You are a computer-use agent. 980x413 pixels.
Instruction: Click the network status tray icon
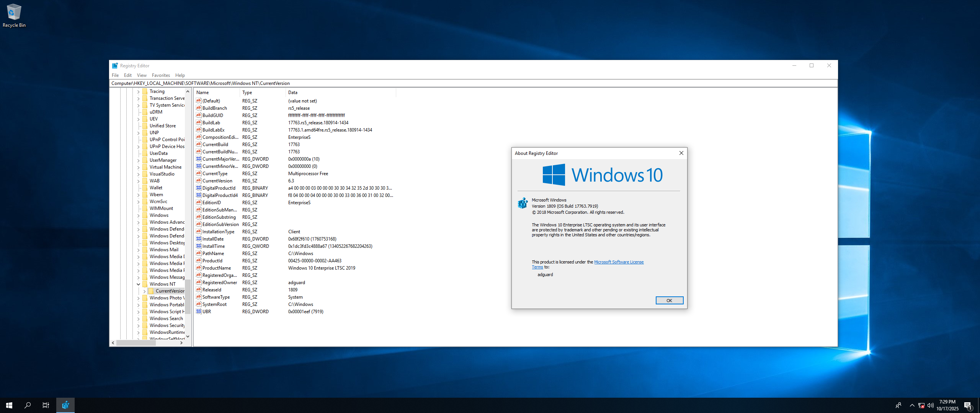point(921,405)
